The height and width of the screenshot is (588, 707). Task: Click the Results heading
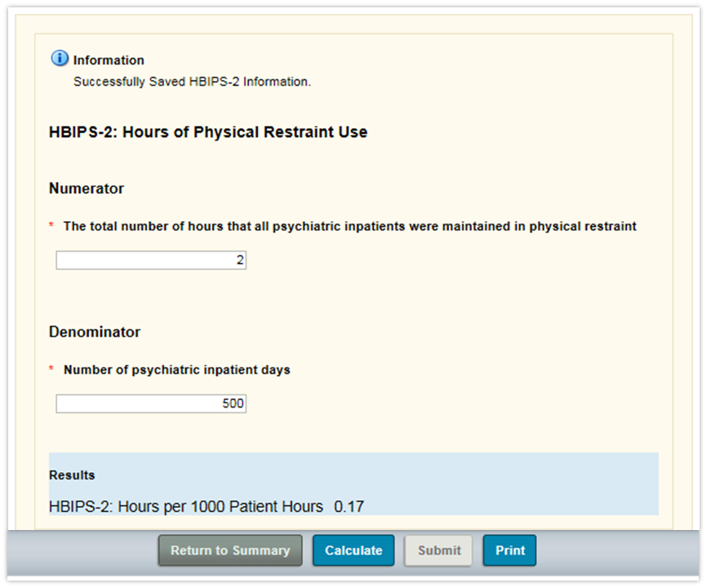(x=72, y=475)
